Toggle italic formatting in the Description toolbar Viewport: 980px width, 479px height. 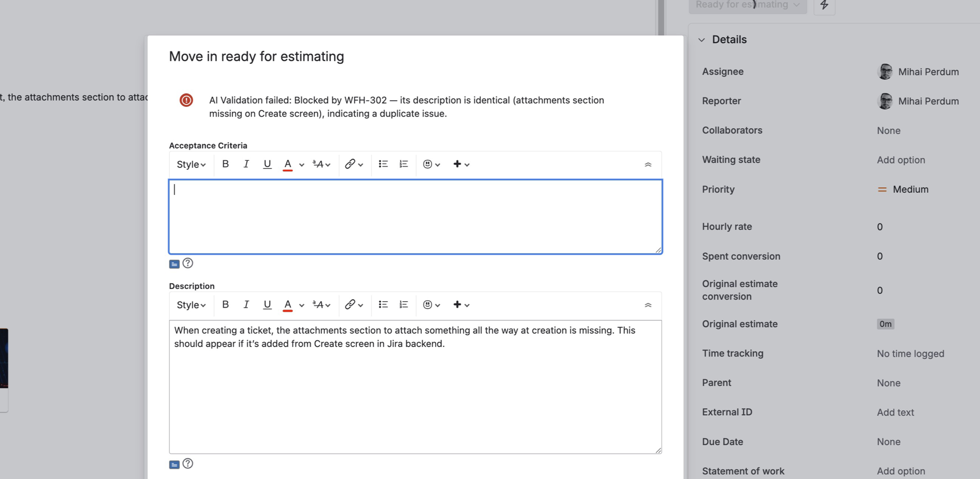[246, 304]
